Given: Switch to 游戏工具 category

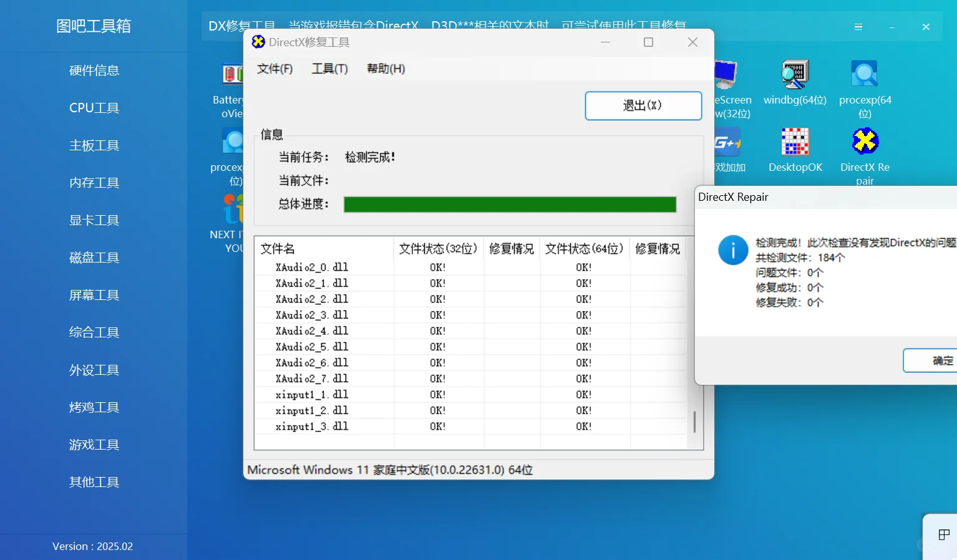Looking at the screenshot, I should 94,444.
